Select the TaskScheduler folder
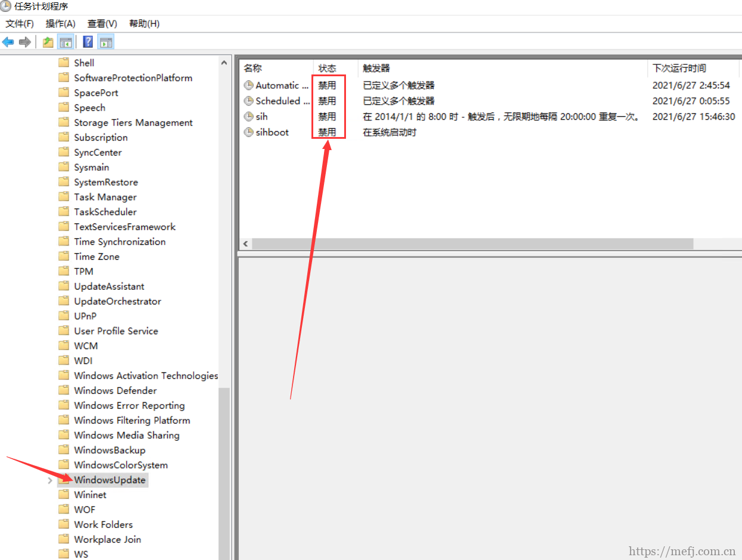This screenshot has height=560, width=742. click(105, 211)
